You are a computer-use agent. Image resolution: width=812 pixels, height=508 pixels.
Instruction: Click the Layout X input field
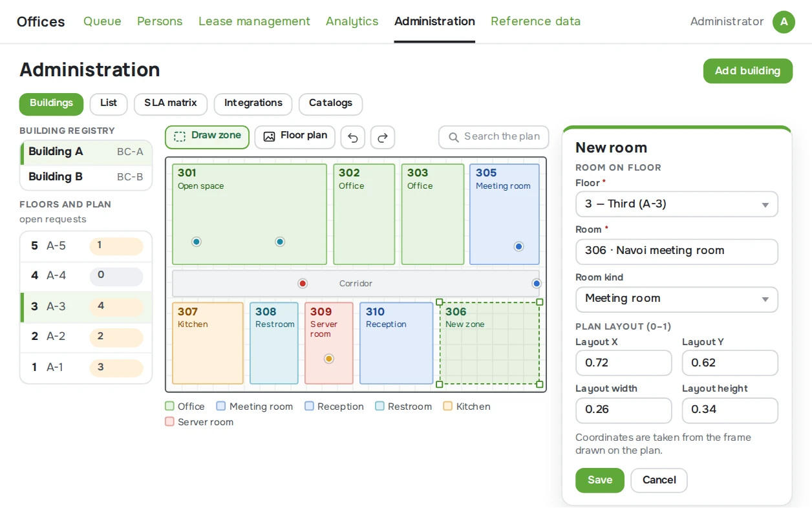click(x=624, y=363)
